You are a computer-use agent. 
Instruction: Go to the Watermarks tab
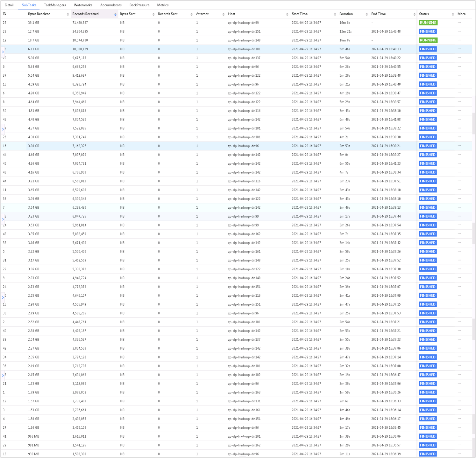[83, 5]
